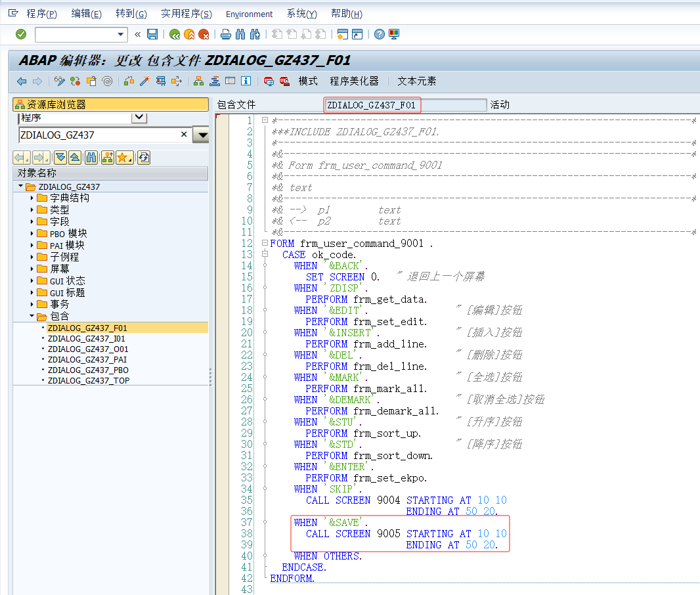The height and width of the screenshot is (595, 700).
Task: Refresh the repository object list
Action: point(143,158)
